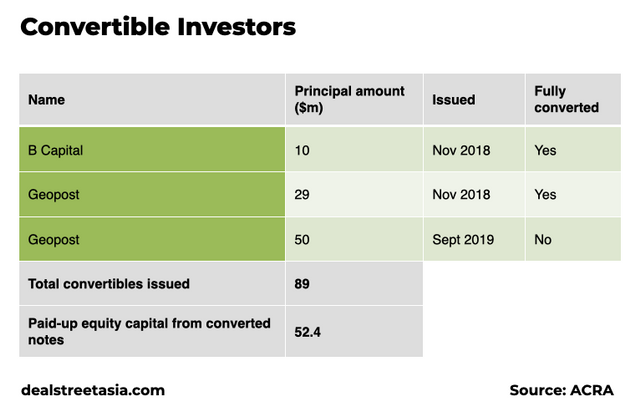Click the first Geopost row name
Image resolution: width=640 pixels, height=415 pixels.
point(53,195)
